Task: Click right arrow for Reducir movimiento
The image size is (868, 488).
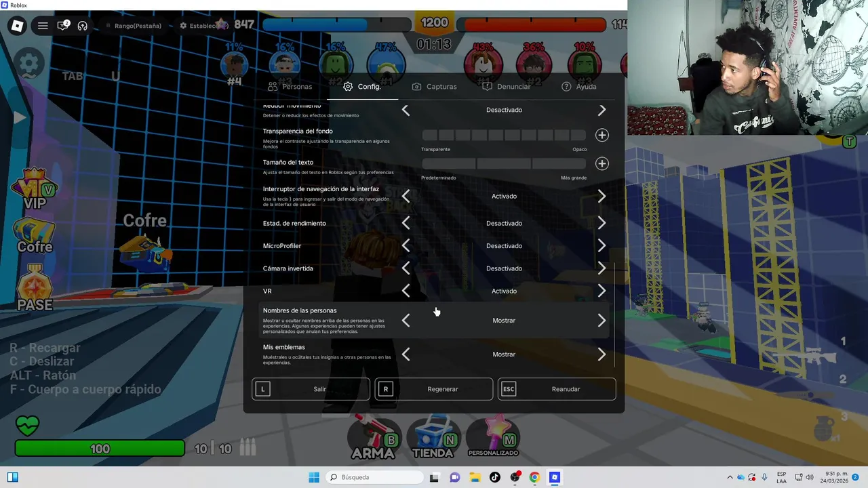Action: (x=602, y=110)
